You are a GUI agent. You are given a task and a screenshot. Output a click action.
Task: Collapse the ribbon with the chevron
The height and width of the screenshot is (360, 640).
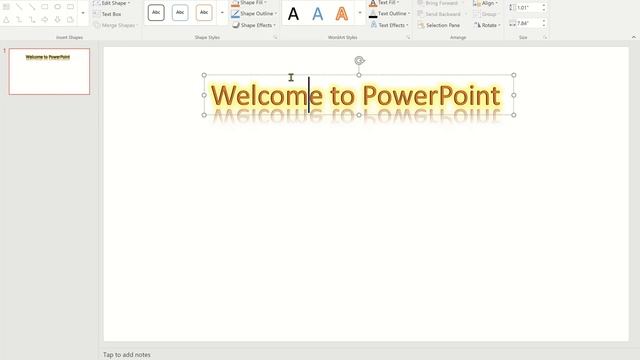coord(633,37)
